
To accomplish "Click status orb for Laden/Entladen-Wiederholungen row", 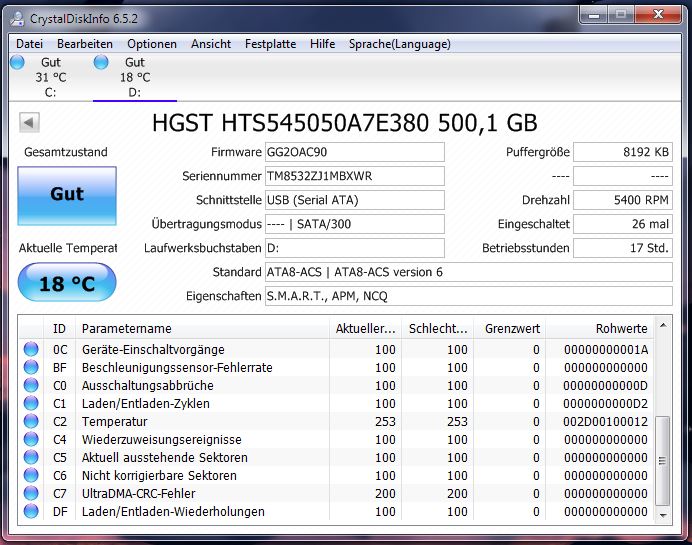I will point(31,511).
